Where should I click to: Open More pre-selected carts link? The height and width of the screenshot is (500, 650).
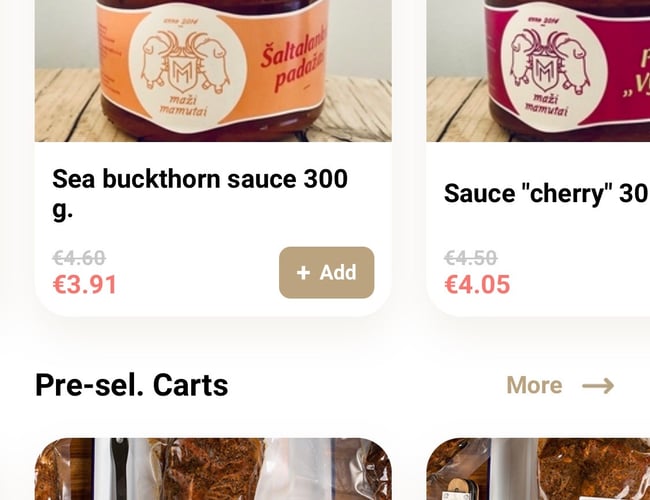pos(534,385)
